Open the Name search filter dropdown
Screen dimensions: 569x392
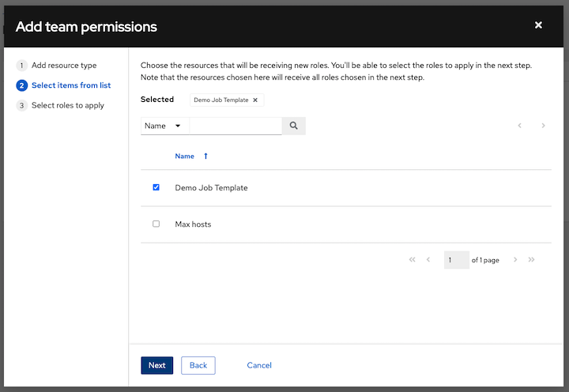(x=164, y=126)
